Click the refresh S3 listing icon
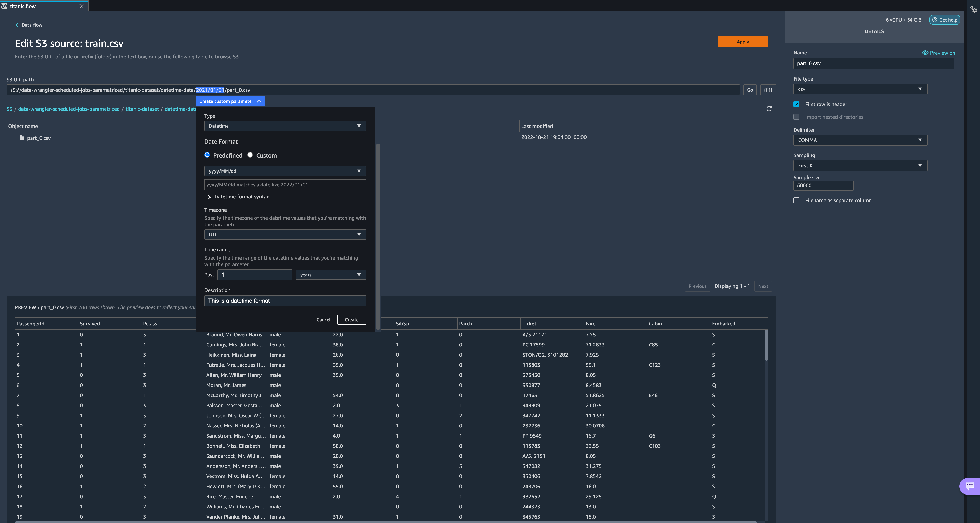 tap(768, 109)
